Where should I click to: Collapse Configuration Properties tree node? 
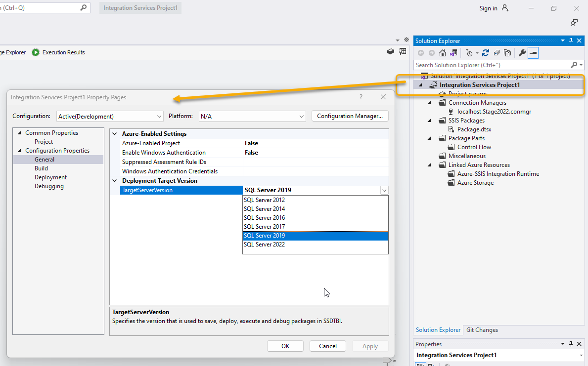(x=19, y=151)
